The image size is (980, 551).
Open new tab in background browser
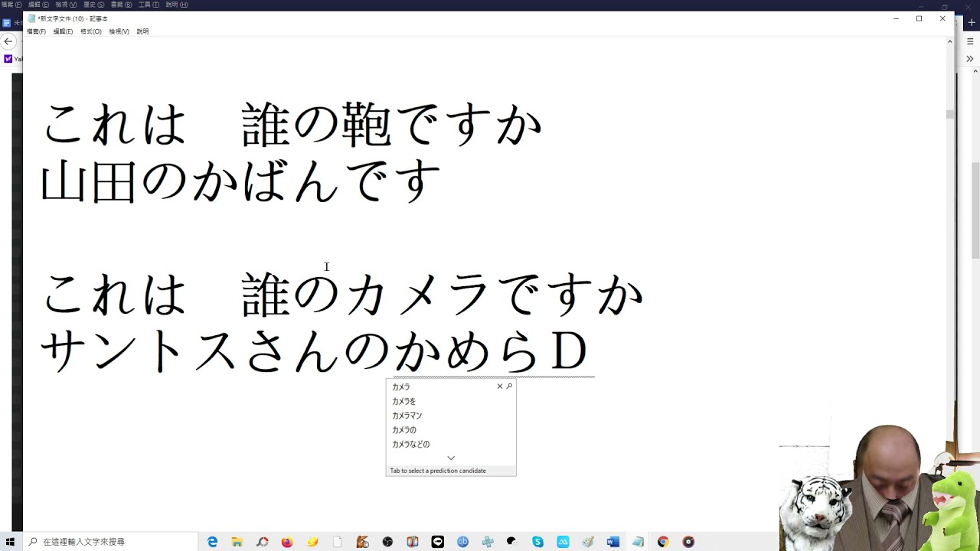[972, 23]
